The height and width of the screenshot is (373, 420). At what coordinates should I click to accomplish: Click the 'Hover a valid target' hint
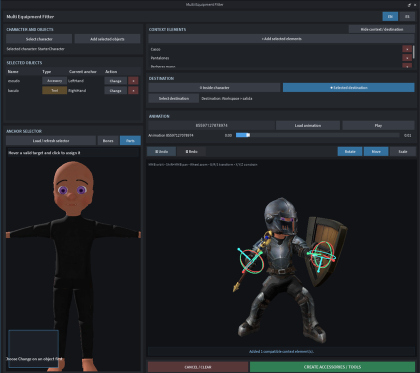point(44,153)
